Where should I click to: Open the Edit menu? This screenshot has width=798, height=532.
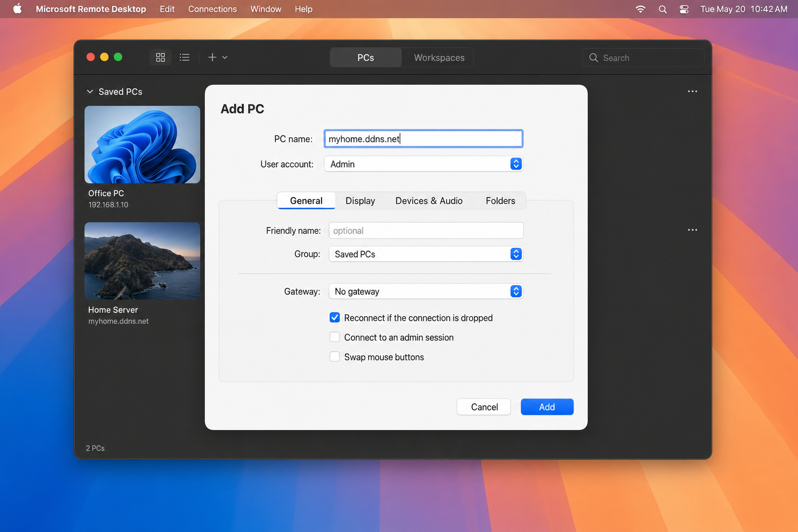(x=167, y=9)
